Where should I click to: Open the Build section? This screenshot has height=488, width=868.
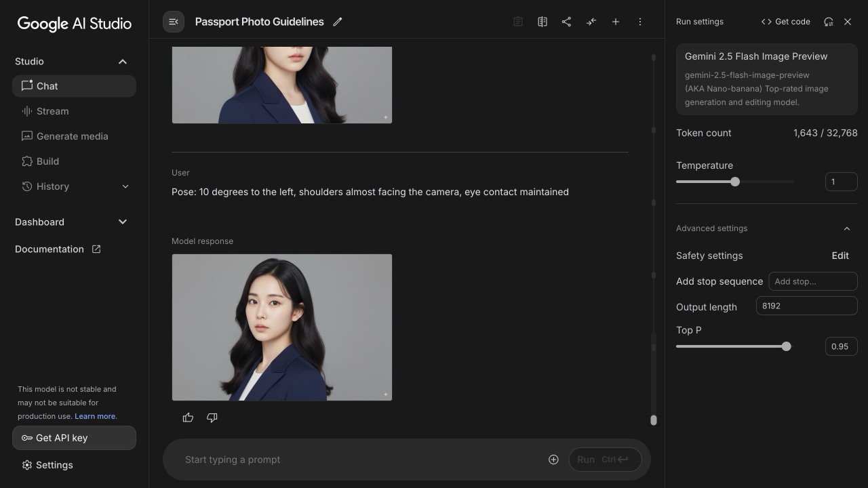[x=74, y=161]
